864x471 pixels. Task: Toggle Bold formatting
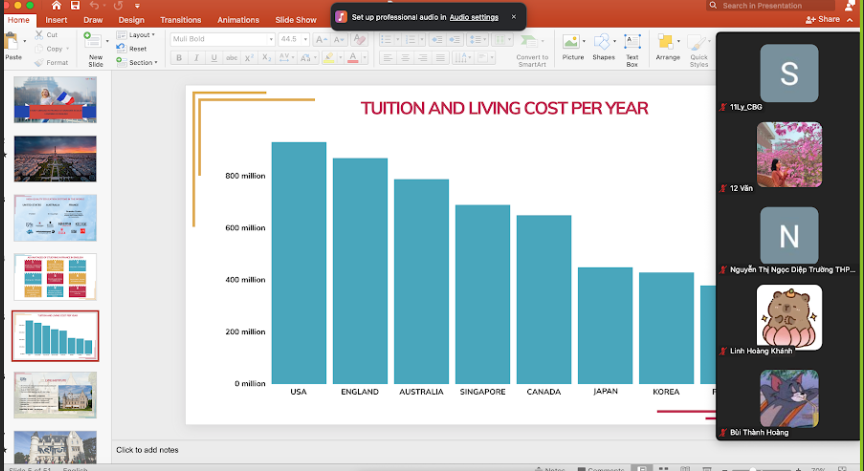point(179,58)
